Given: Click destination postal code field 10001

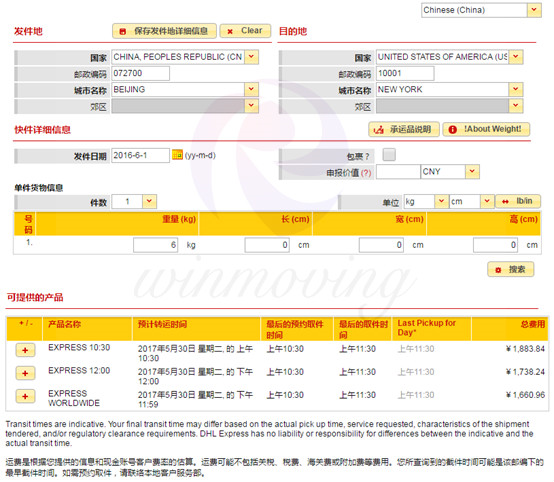Looking at the screenshot, I should click(x=405, y=74).
